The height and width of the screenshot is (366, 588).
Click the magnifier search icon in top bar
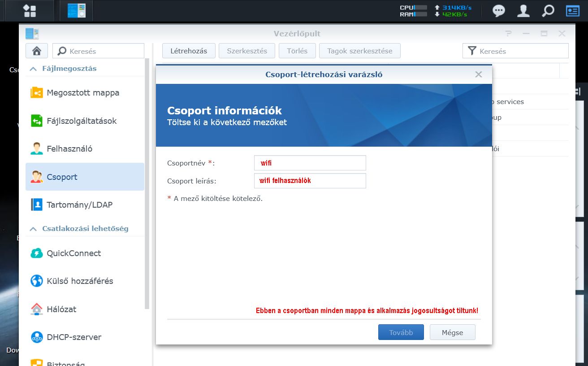(548, 11)
